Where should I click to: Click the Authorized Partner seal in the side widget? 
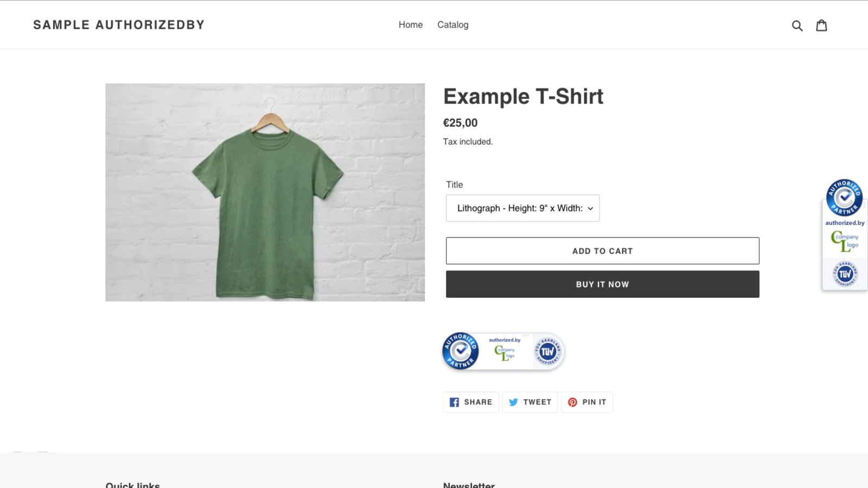pyautogui.click(x=844, y=197)
